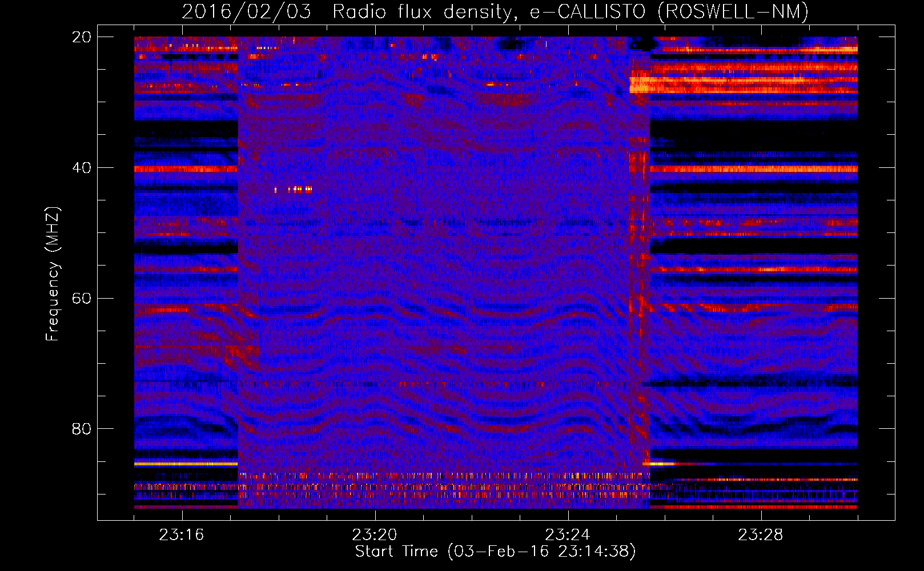
Task: Click the 60 frequency tick label
Action: [x=81, y=299]
